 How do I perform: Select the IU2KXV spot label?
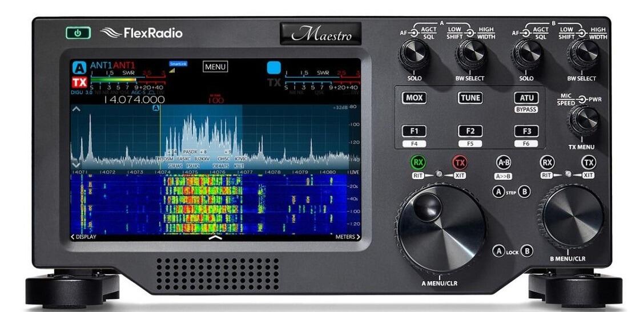202,159
